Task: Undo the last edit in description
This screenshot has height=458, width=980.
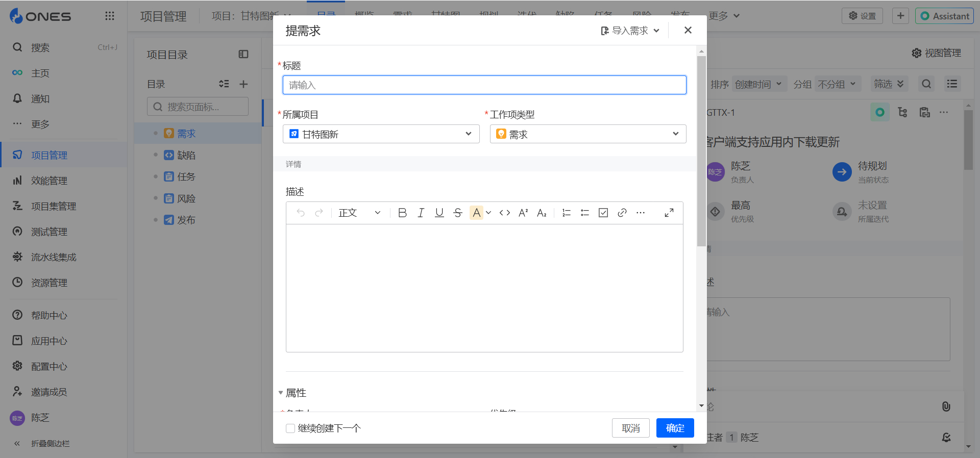Action: click(x=301, y=213)
